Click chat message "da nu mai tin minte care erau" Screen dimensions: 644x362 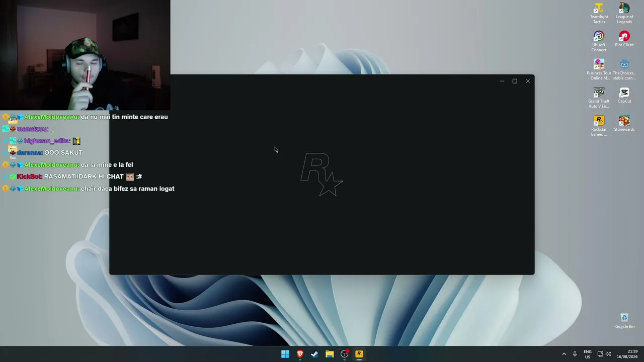click(124, 117)
